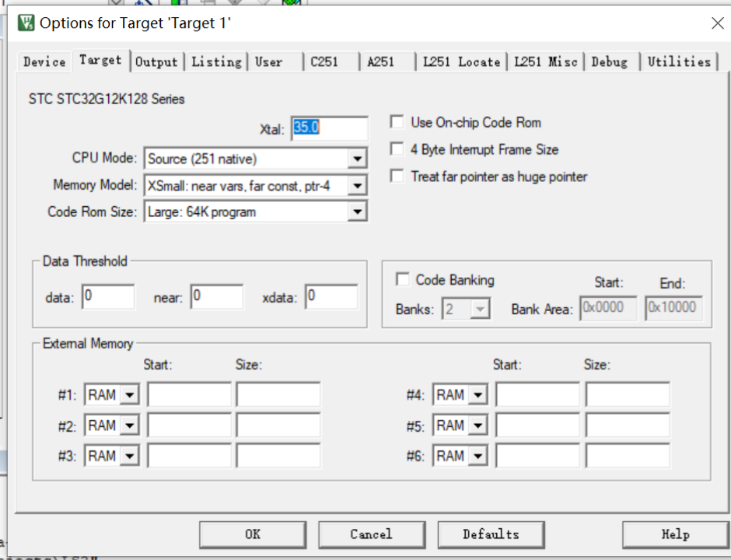This screenshot has width=731, height=560.
Task: Open the Utilities tab
Action: (x=679, y=62)
